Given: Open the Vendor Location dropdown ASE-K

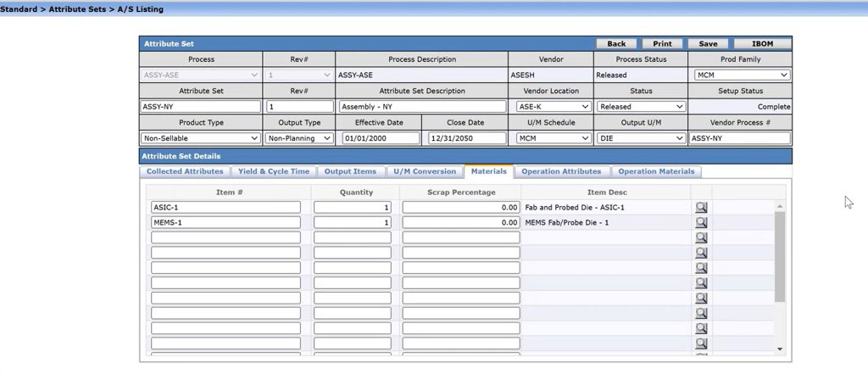Looking at the screenshot, I should [x=554, y=107].
